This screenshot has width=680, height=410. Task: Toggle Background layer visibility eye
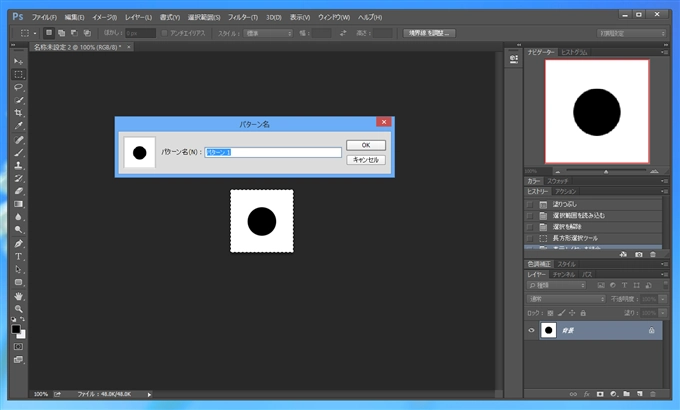[x=531, y=330]
